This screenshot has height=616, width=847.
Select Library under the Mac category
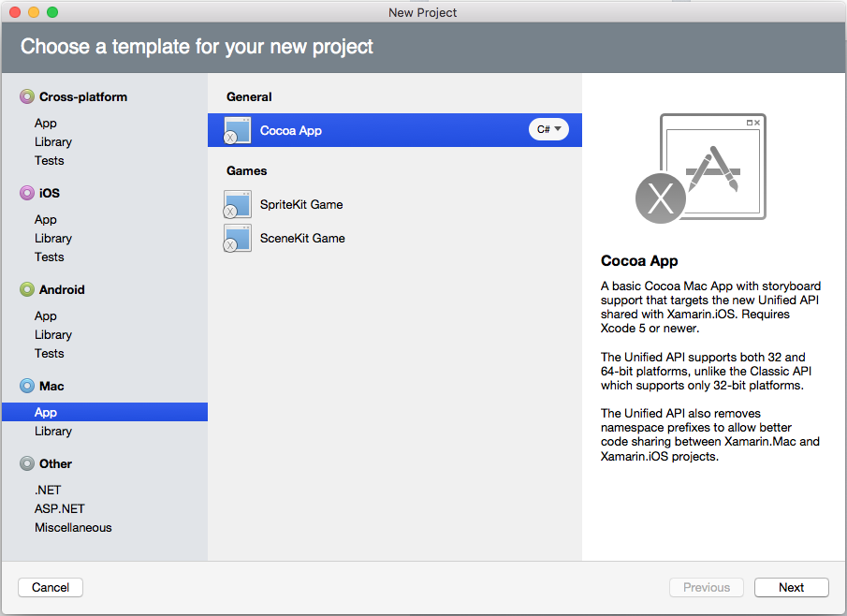(x=52, y=431)
